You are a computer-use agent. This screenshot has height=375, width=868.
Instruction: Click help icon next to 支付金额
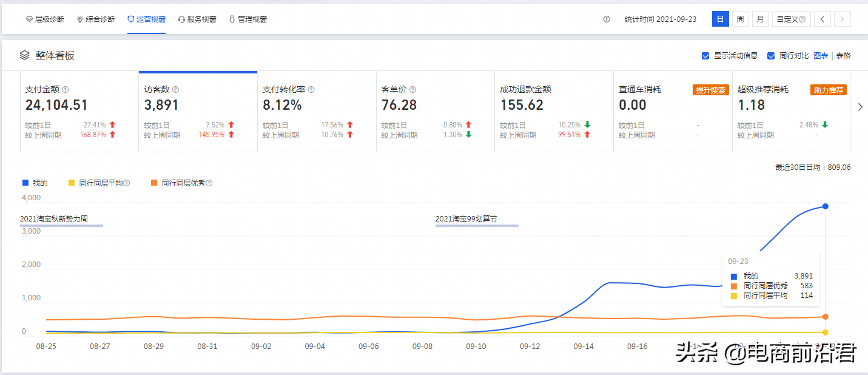click(66, 90)
